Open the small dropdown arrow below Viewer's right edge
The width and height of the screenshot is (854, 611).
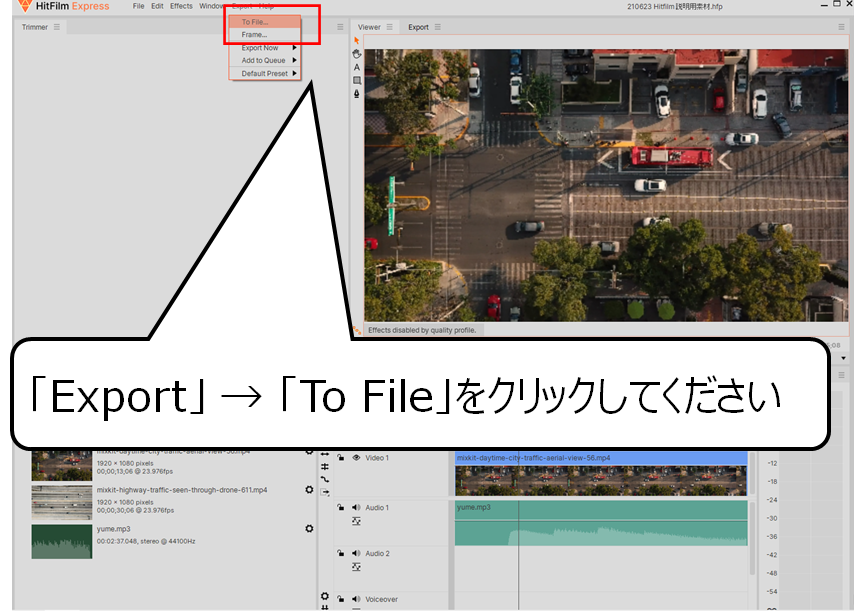(x=843, y=358)
